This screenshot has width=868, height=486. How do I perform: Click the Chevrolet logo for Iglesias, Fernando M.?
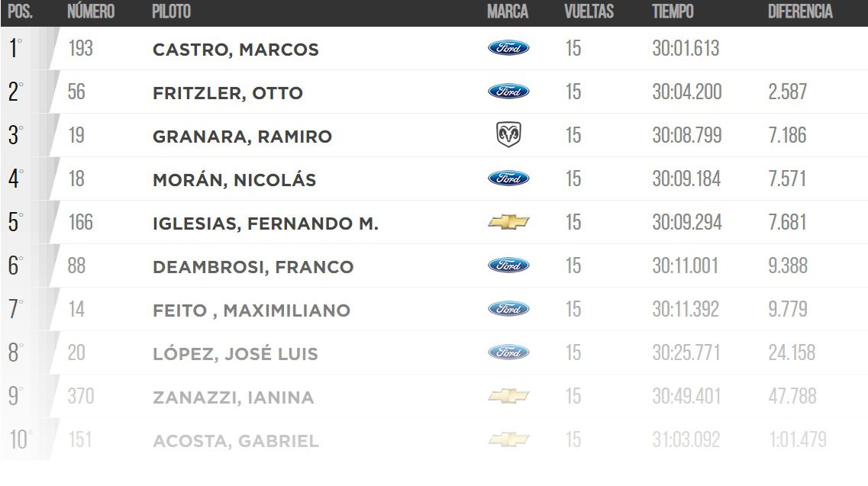[508, 223]
